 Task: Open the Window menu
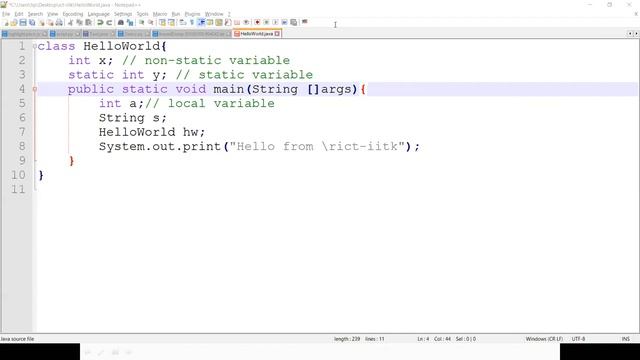(214, 14)
